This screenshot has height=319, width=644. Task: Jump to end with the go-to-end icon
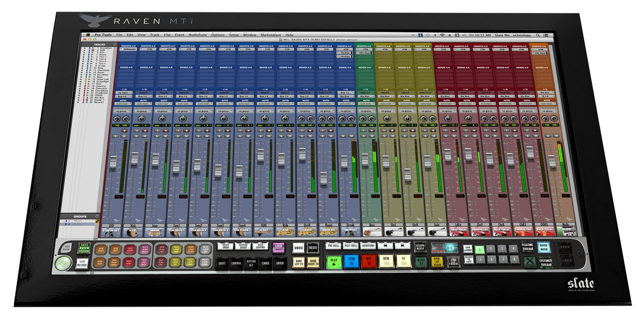coord(402,245)
